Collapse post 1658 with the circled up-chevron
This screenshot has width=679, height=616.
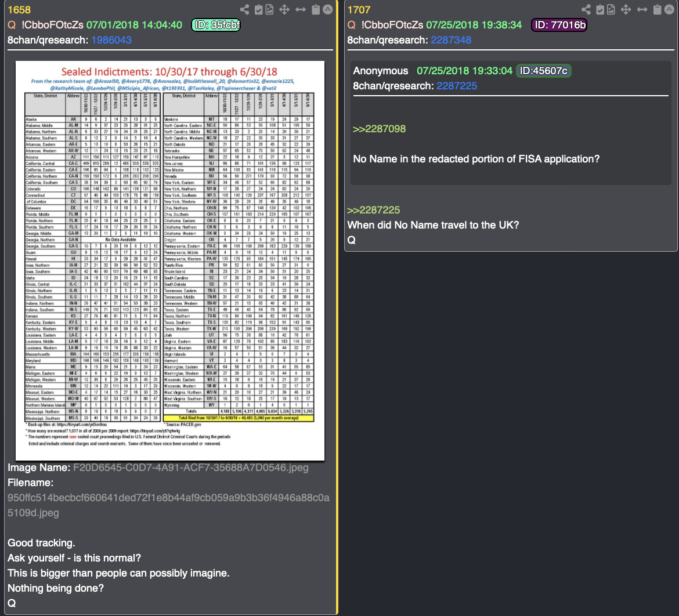pyautogui.click(x=328, y=9)
